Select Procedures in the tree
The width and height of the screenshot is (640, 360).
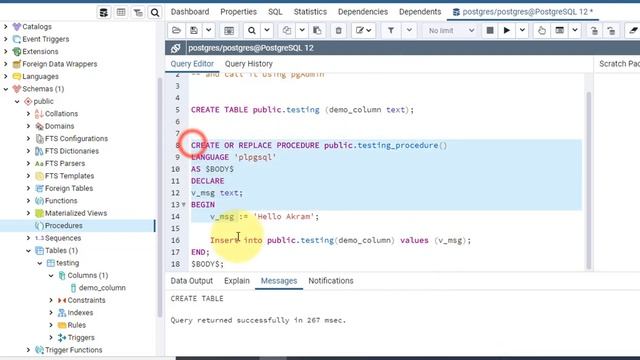click(x=63, y=226)
